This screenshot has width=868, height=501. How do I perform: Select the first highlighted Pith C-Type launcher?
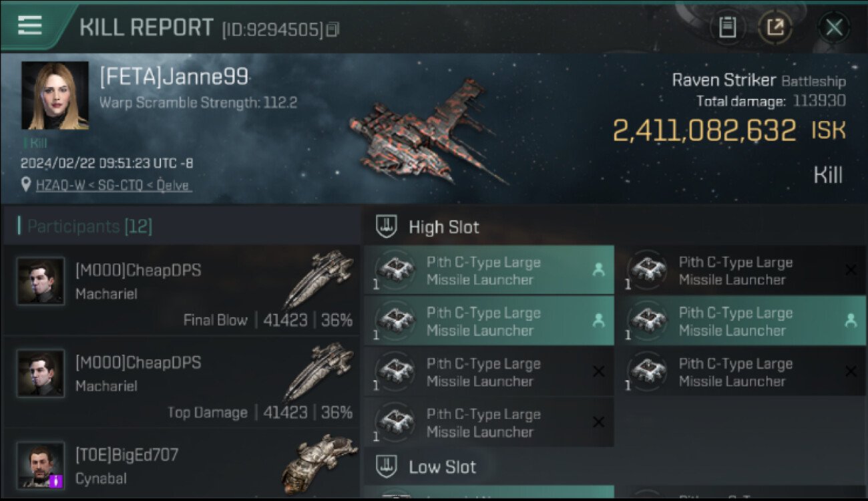(489, 270)
